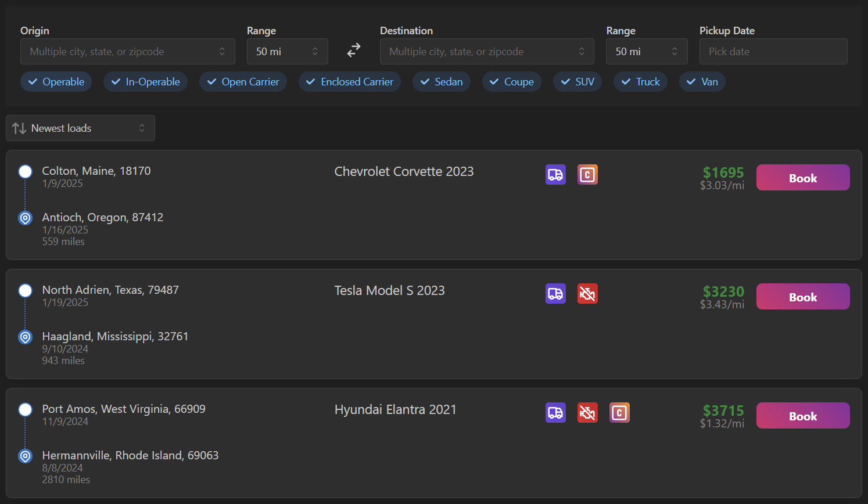Toggle the Truck vehicle filter
This screenshot has height=504, width=868.
640,82
